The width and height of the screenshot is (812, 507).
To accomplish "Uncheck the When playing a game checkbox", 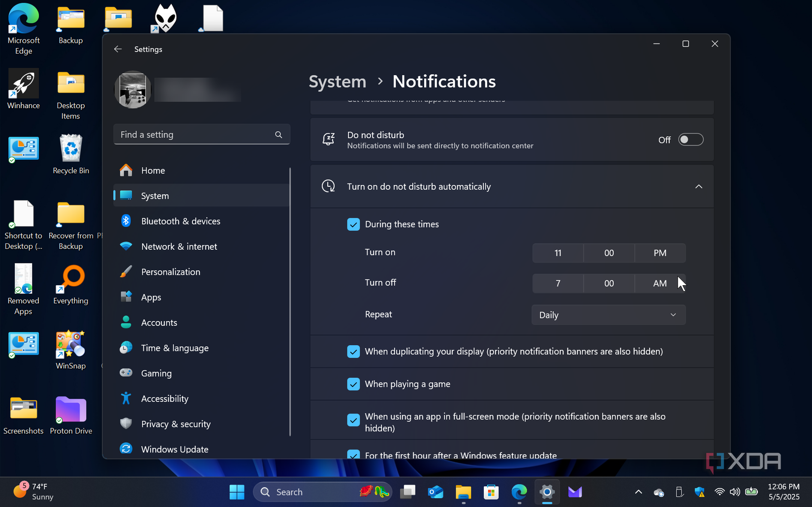I will click(353, 384).
